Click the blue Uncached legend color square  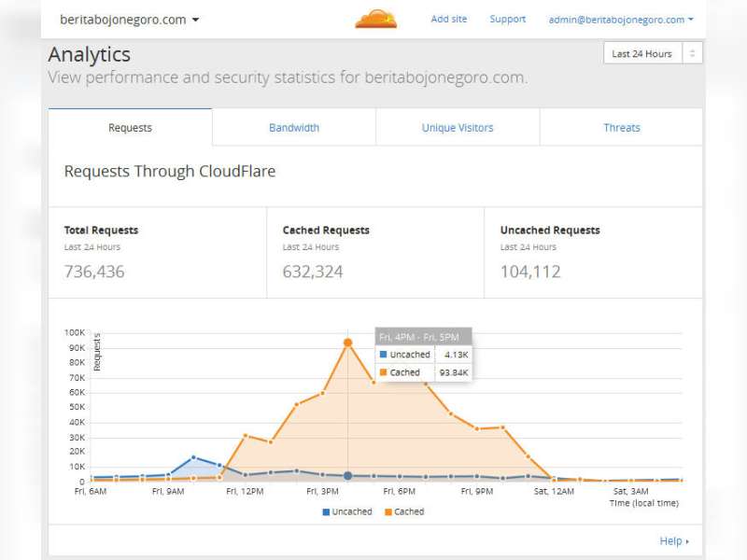click(x=326, y=512)
